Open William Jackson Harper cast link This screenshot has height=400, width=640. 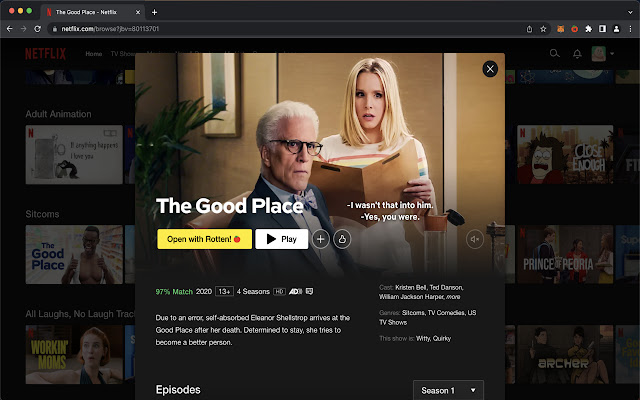[411, 297]
